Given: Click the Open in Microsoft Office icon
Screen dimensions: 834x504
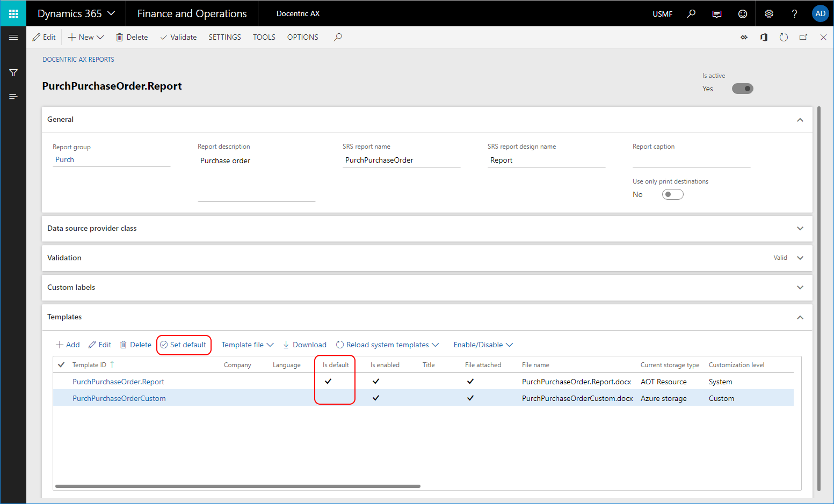Looking at the screenshot, I should [x=764, y=37].
